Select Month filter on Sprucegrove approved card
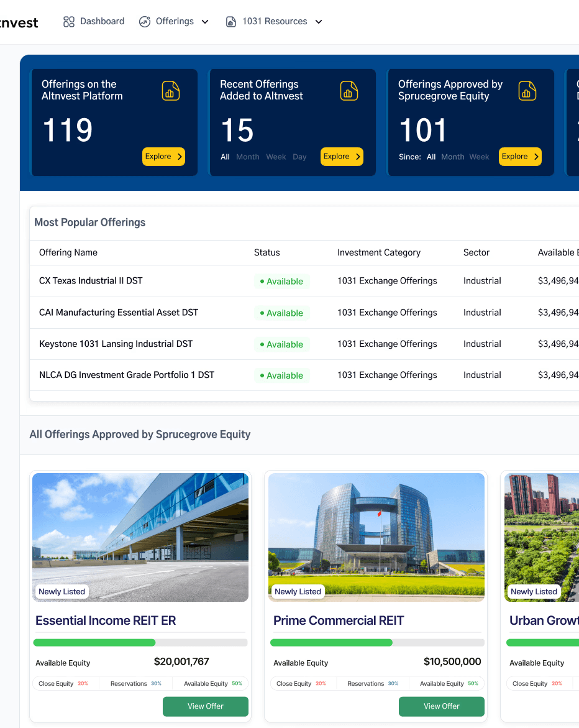Viewport: 579px width, 728px height. coord(453,157)
